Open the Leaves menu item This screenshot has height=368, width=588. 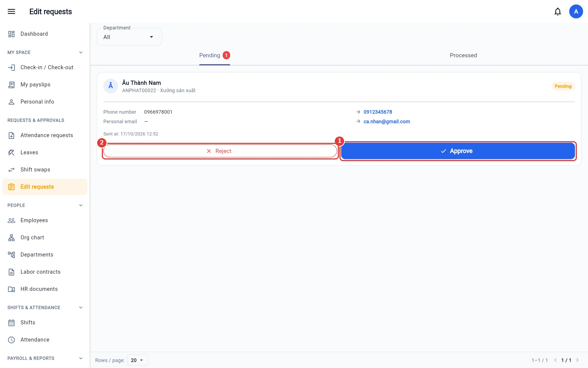45,152
